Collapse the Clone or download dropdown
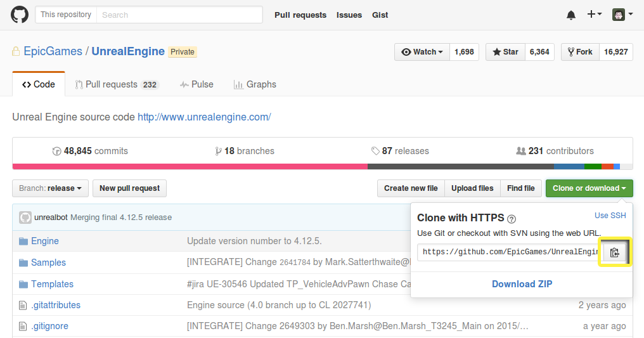The height and width of the screenshot is (338, 644). click(x=589, y=188)
